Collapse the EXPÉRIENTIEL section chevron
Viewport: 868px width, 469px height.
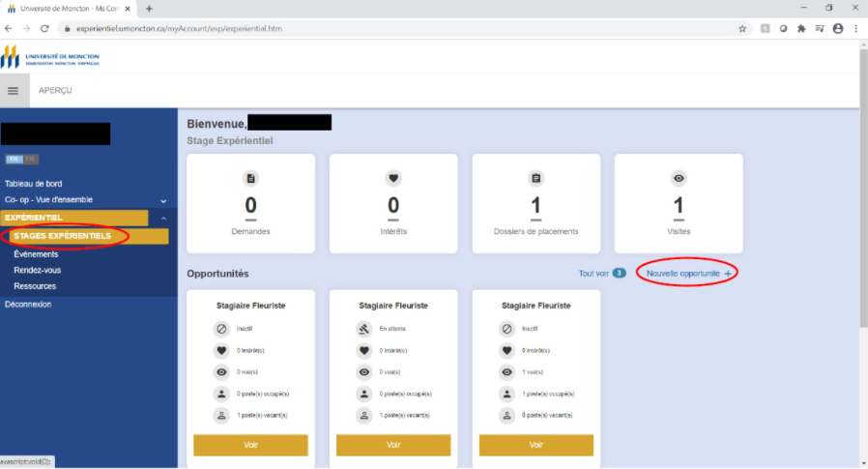tap(163, 219)
